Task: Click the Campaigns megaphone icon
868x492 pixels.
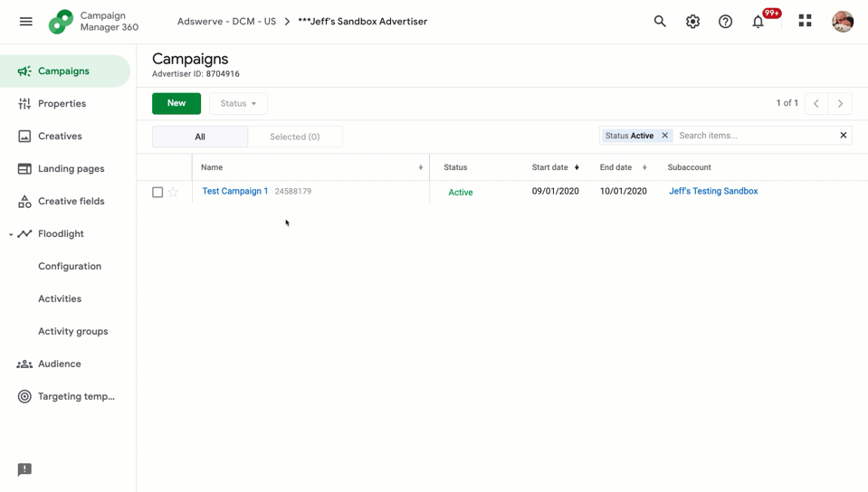Action: pyautogui.click(x=24, y=71)
